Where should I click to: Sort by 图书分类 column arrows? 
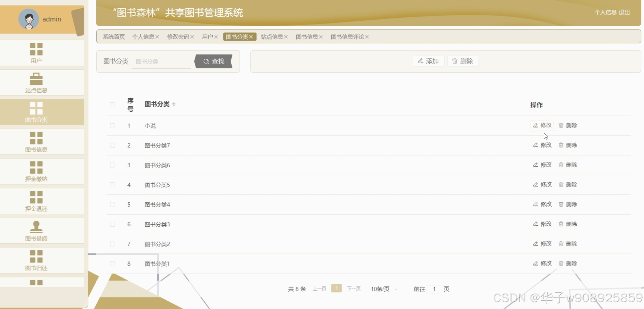click(x=174, y=104)
